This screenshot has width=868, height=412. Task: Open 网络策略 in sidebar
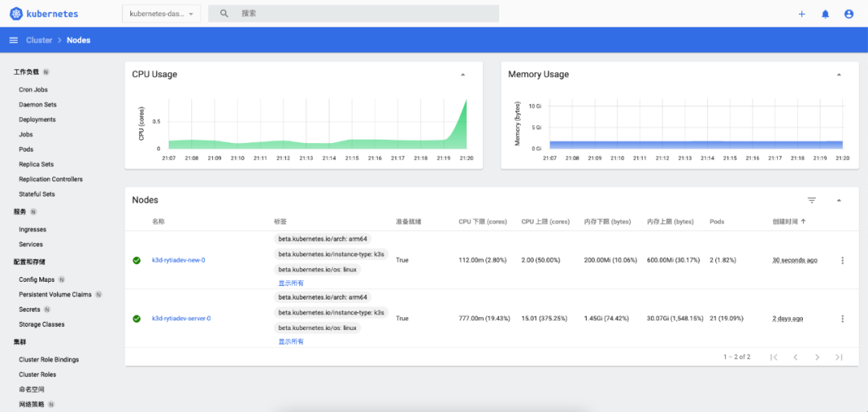(31, 404)
